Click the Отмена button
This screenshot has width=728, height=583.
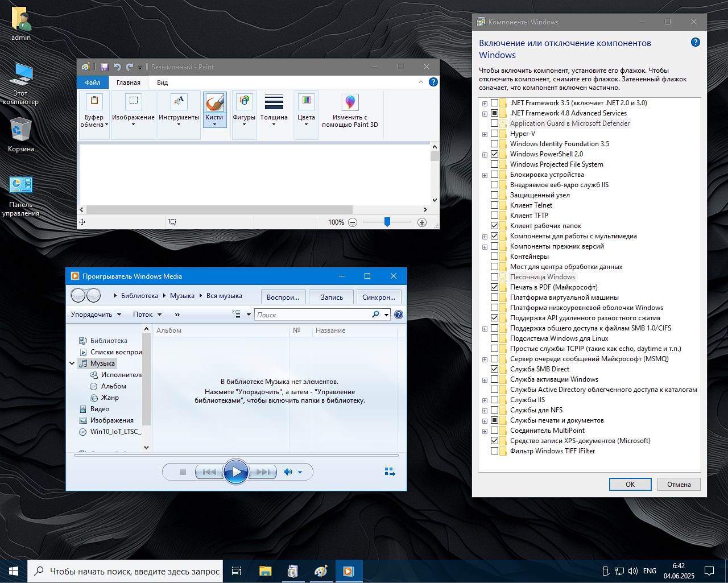[x=679, y=484]
